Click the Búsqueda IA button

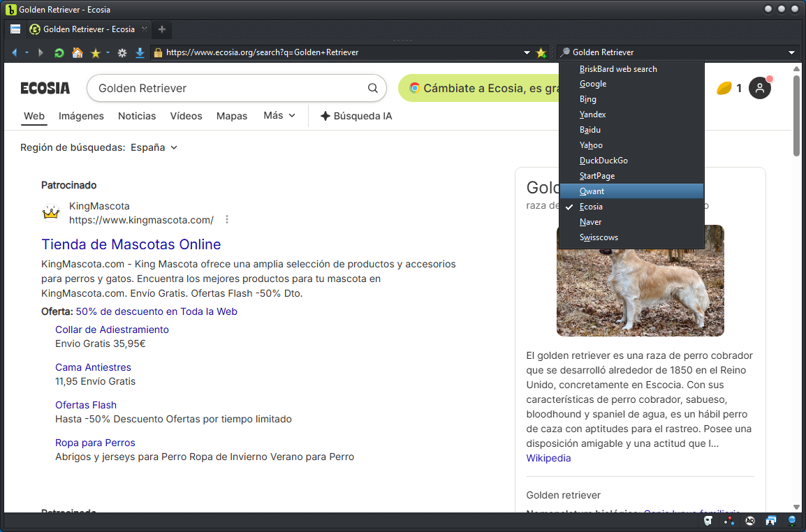coord(356,116)
